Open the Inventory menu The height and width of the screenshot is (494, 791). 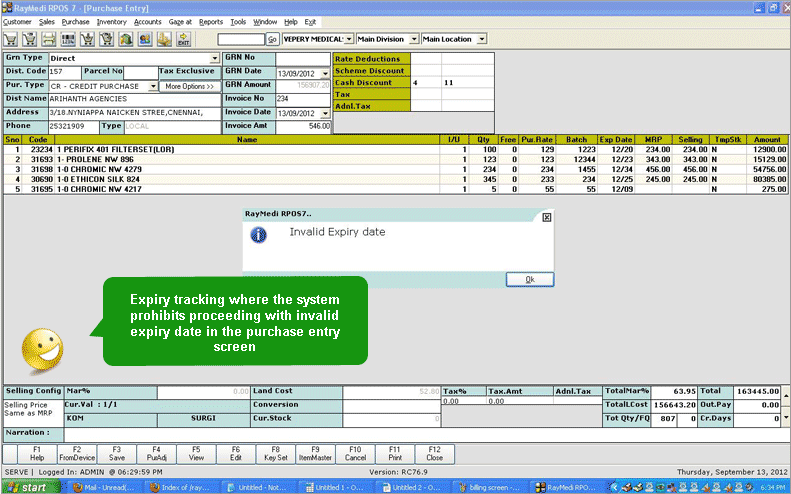[x=111, y=22]
